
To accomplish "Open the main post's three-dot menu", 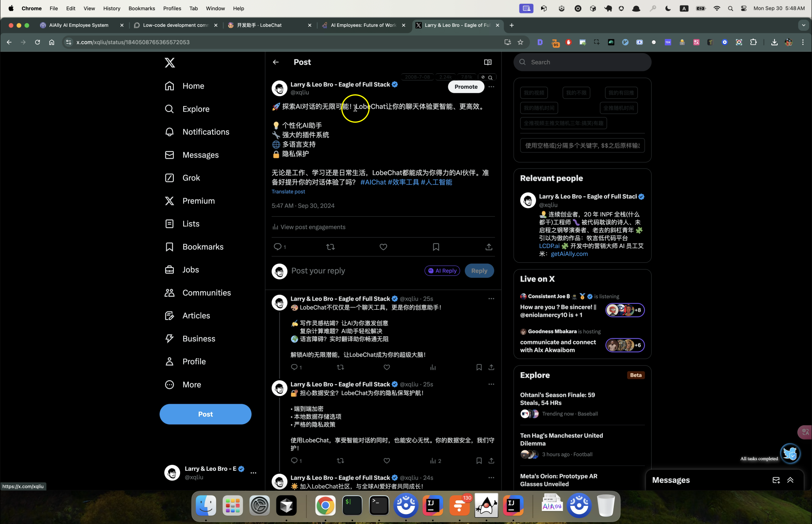I will 491,86.
